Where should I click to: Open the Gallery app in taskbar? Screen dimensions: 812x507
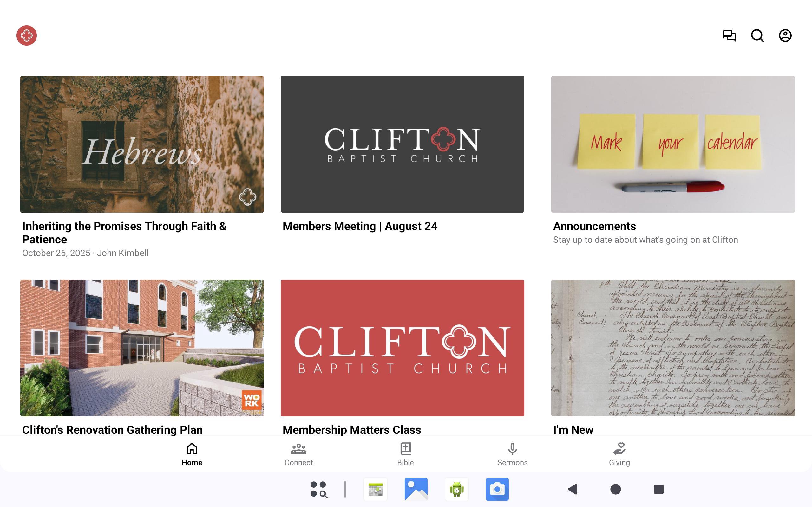[416, 489]
